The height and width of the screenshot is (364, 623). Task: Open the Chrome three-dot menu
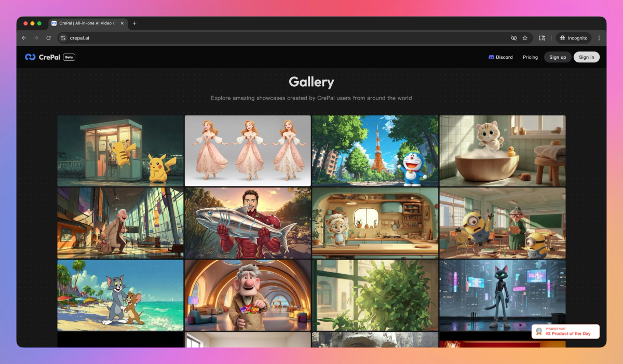click(x=599, y=38)
